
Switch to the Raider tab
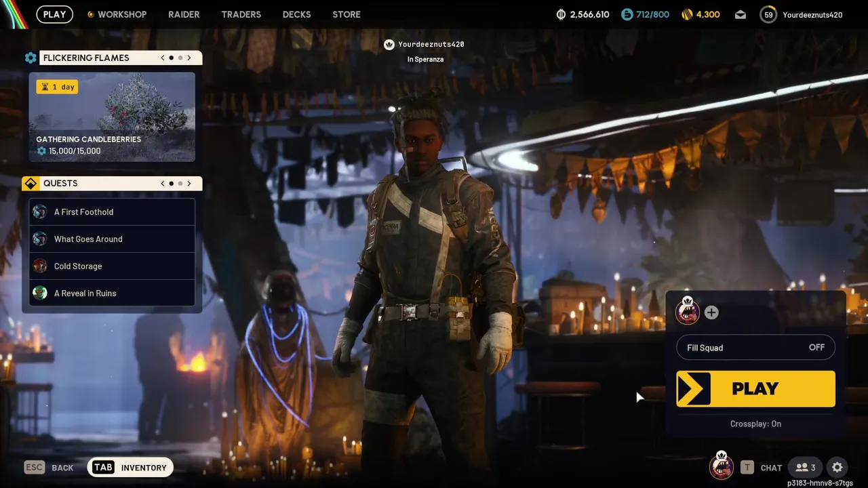(184, 14)
